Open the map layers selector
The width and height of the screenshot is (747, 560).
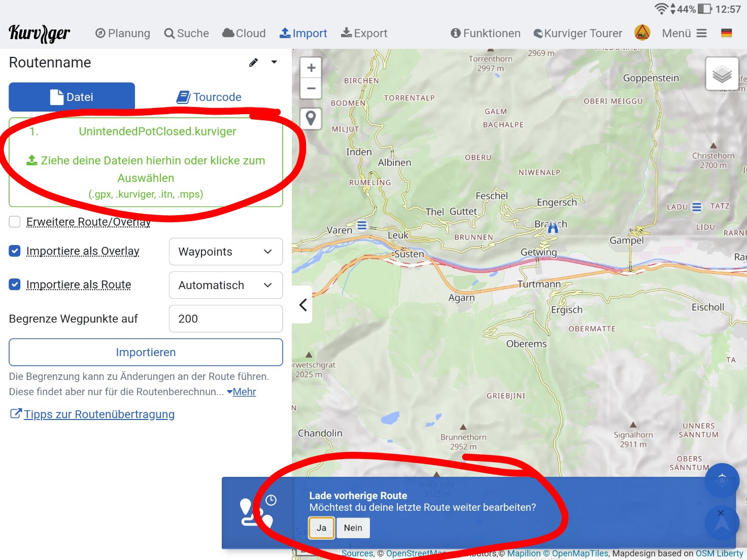click(722, 74)
